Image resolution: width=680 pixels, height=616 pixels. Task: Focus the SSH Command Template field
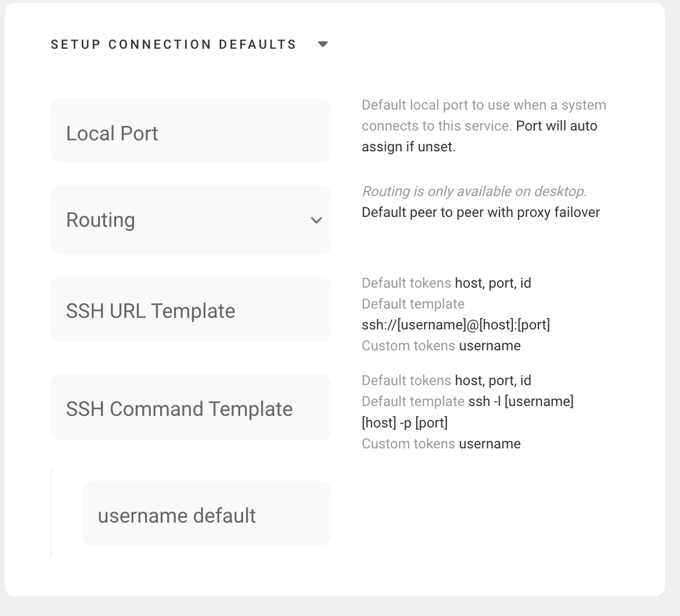click(191, 407)
